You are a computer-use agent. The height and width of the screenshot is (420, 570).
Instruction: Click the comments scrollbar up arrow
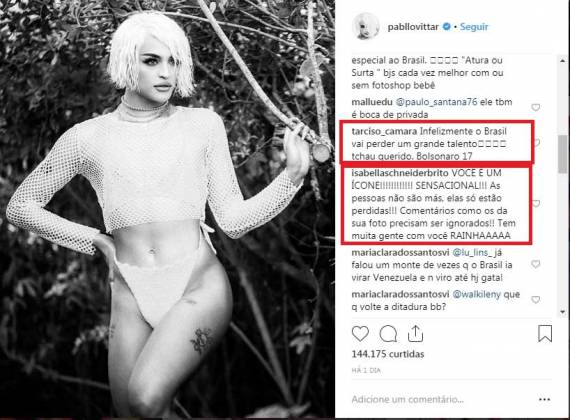click(x=562, y=60)
